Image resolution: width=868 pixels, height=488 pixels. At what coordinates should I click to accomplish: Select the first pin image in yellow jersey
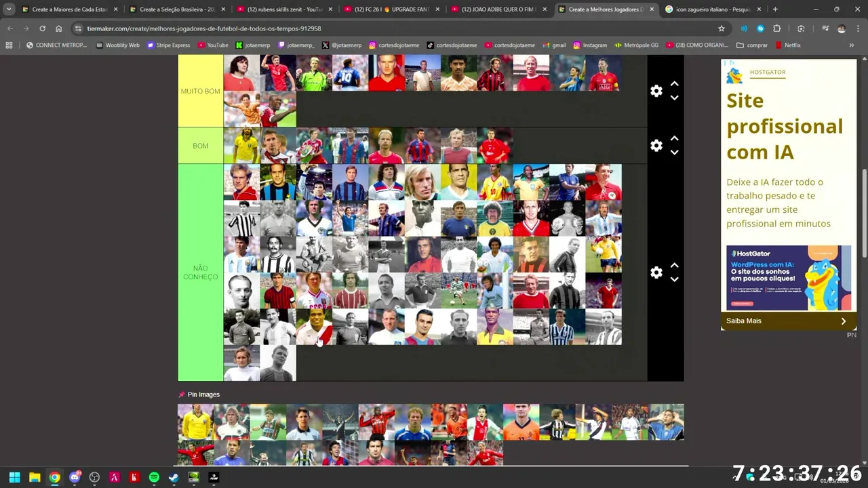tap(195, 422)
